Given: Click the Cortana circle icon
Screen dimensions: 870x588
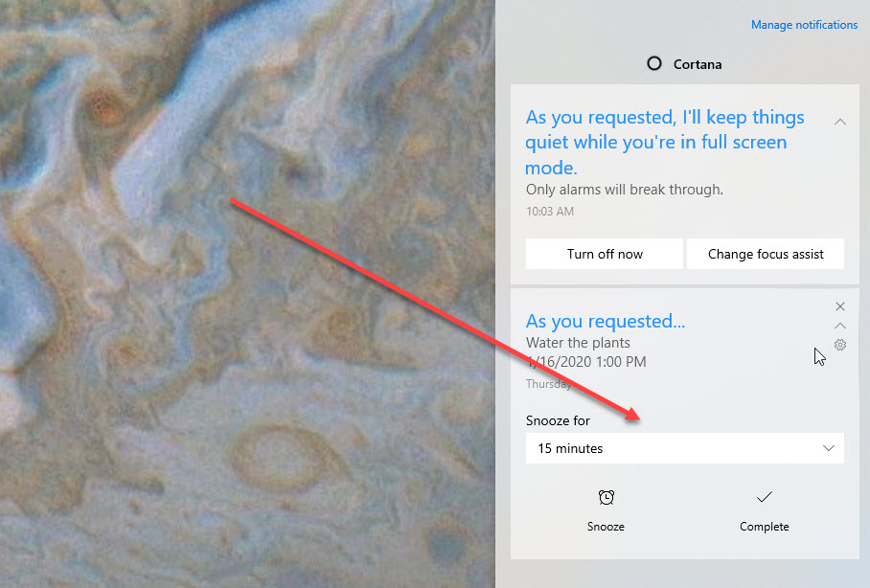Looking at the screenshot, I should tap(654, 64).
